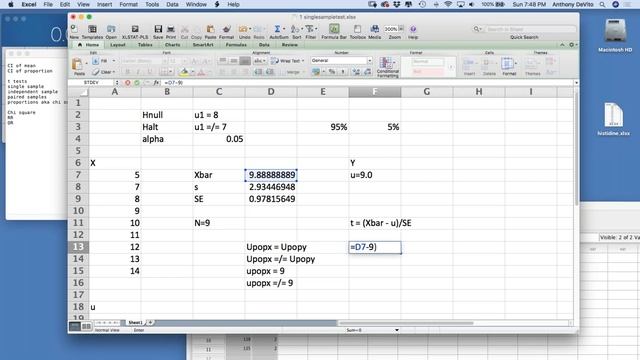The height and width of the screenshot is (360, 640).
Task: Click the Filter funnel icon
Action: point(309,29)
